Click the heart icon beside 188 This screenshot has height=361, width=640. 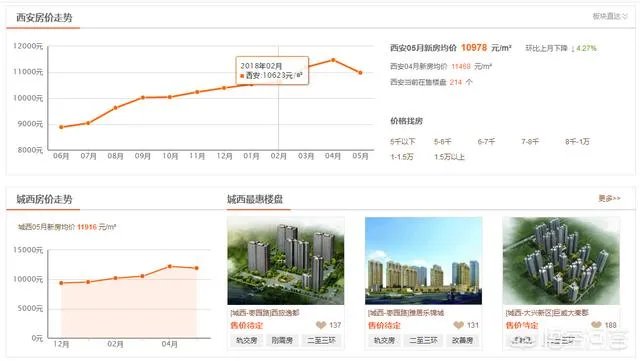point(596,325)
